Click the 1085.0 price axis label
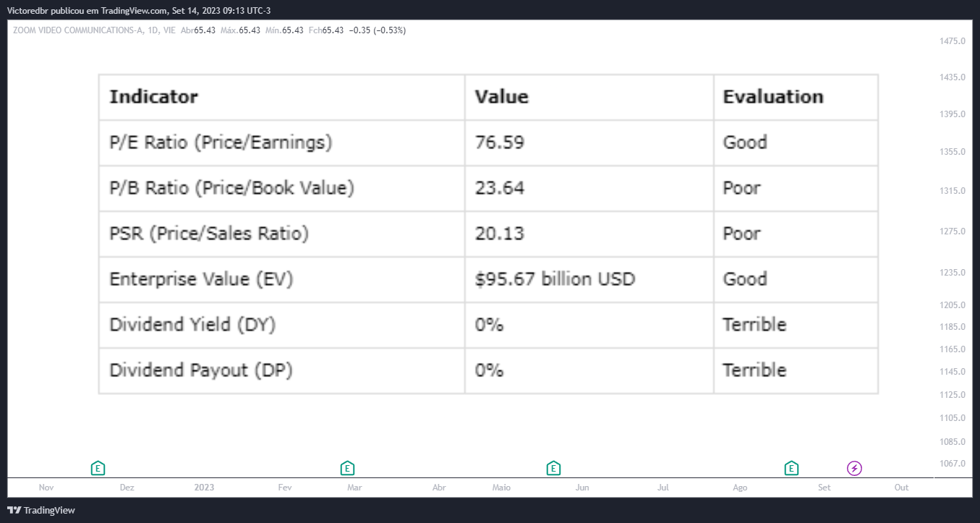Viewport: 980px width, 523px height. (x=953, y=442)
